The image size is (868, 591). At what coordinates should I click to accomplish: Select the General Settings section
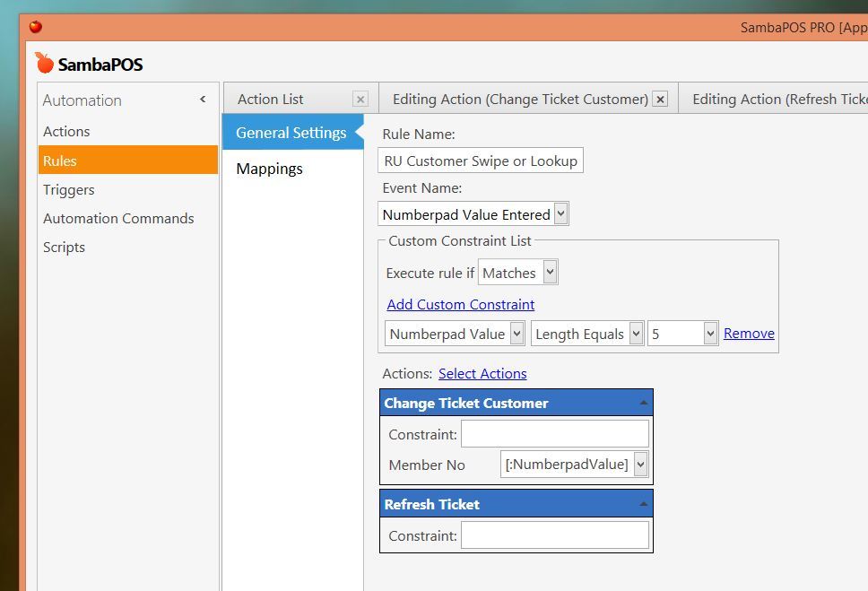[292, 133]
